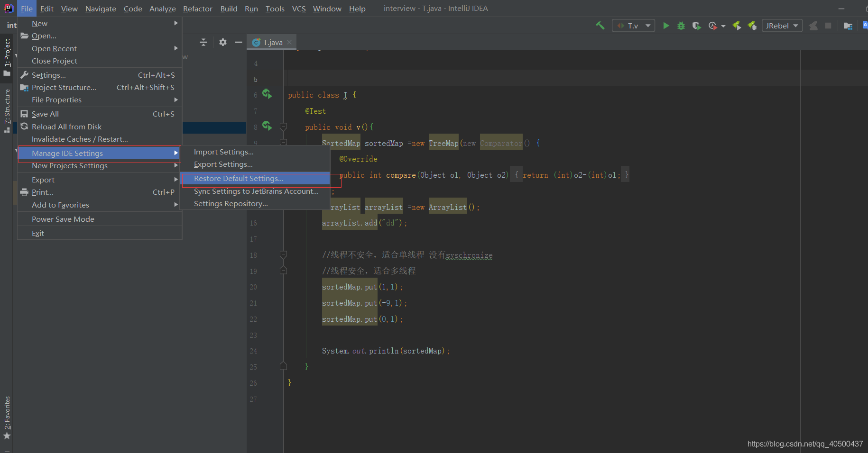Screen dimensions: 868x453
Task: Open the Code menu
Action: pyautogui.click(x=133, y=9)
